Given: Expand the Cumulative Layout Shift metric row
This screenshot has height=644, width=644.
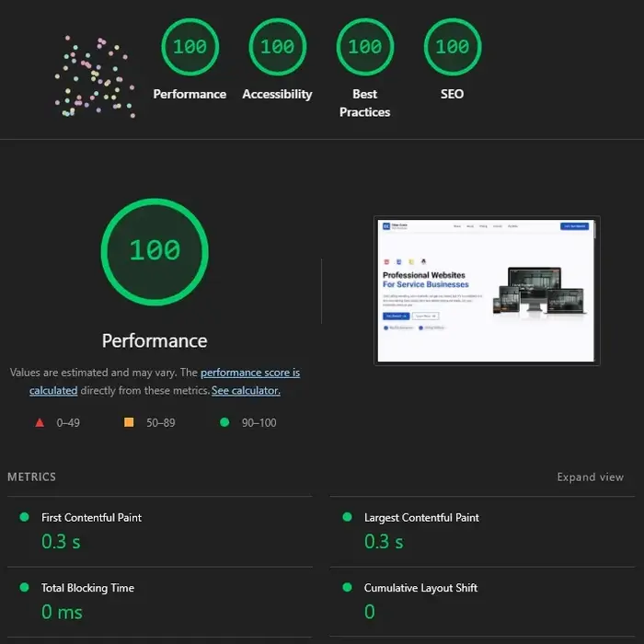Looking at the screenshot, I should point(420,588).
